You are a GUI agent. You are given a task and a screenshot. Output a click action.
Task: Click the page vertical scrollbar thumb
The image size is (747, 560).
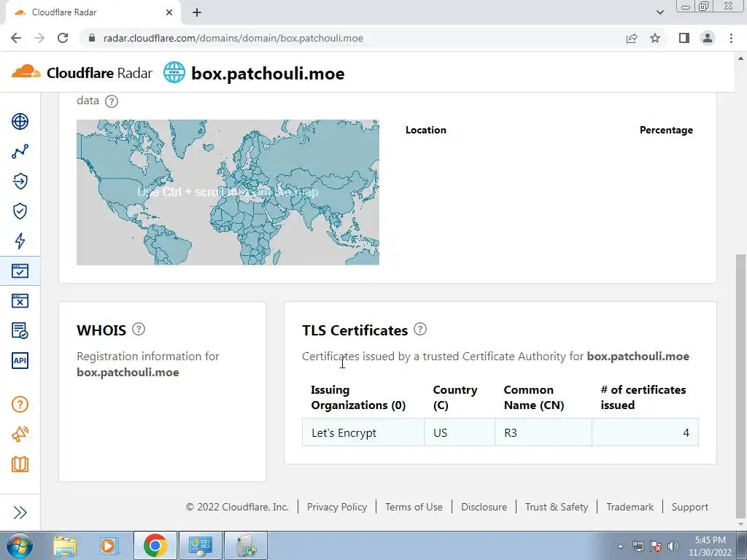[x=740, y=386]
